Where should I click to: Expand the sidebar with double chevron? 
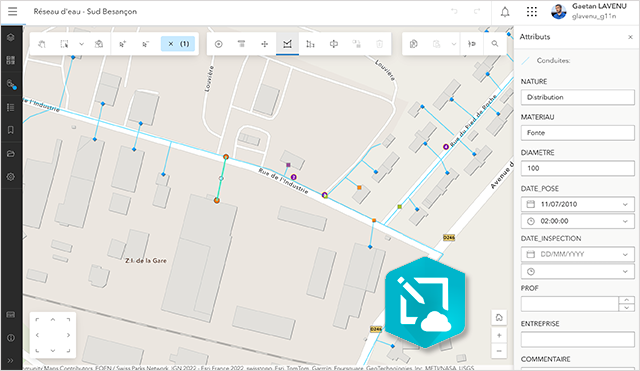click(x=11, y=361)
